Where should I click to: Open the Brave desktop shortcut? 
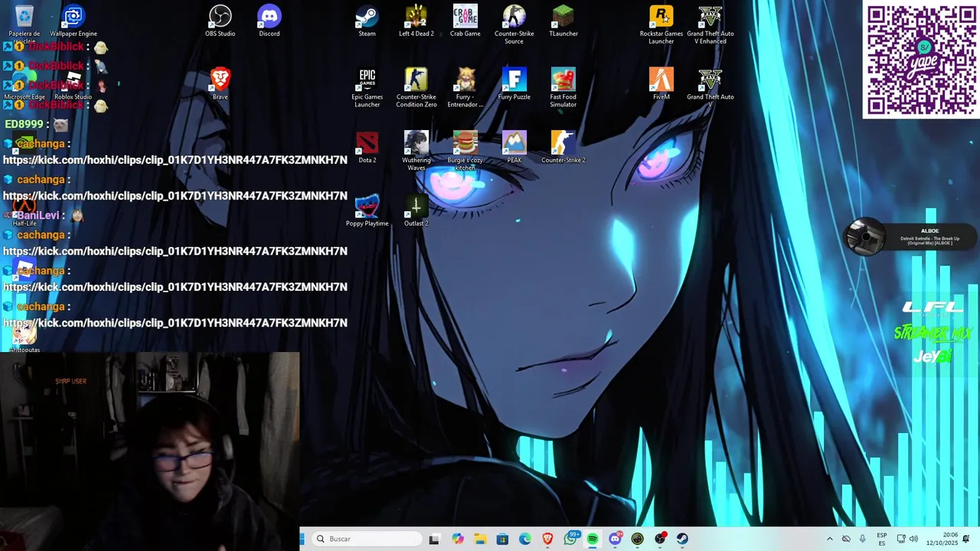tap(220, 84)
